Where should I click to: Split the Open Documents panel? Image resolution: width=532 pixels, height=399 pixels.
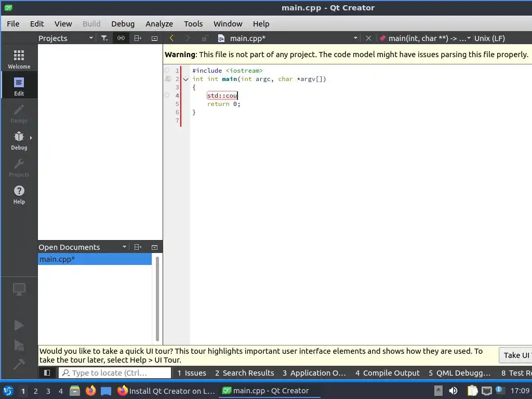pos(138,247)
